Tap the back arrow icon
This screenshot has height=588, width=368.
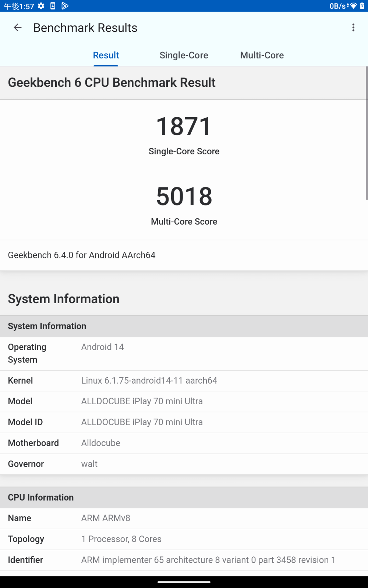(18, 28)
